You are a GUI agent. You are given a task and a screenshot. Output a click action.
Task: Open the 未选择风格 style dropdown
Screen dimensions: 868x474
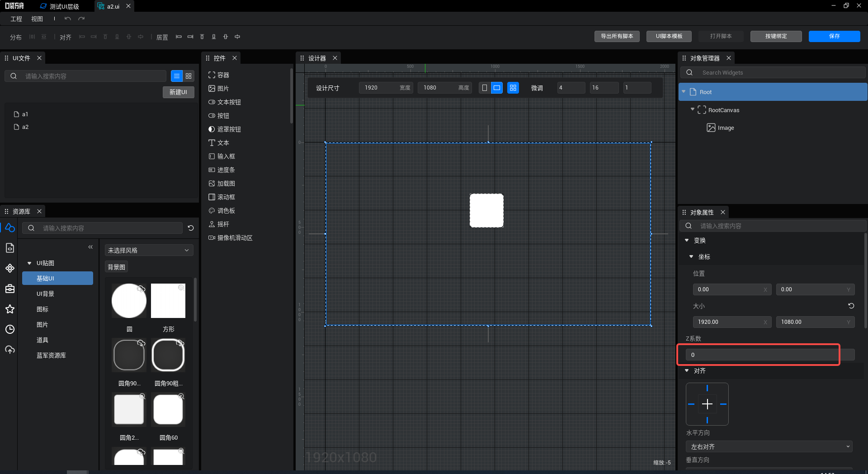149,250
